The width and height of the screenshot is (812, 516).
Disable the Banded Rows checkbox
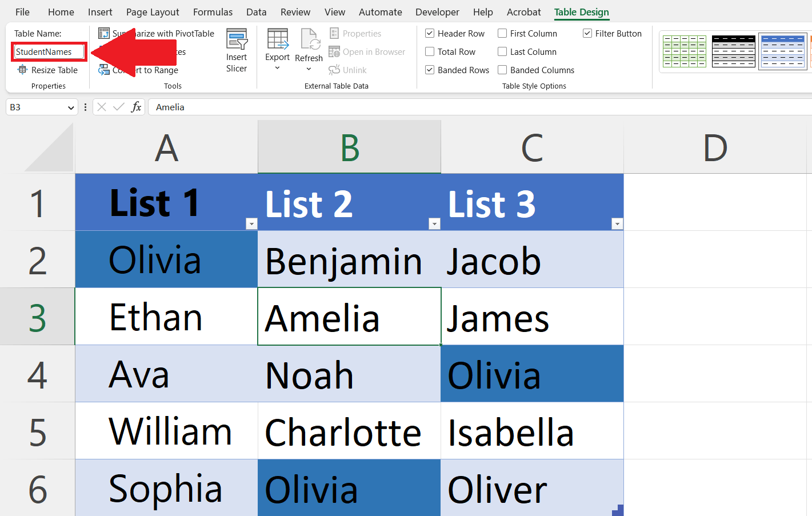point(430,70)
